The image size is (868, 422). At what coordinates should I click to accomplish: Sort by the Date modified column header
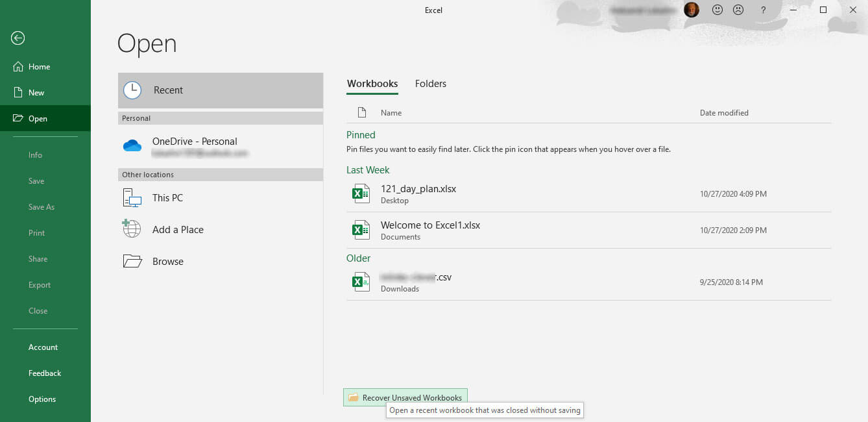[724, 113]
